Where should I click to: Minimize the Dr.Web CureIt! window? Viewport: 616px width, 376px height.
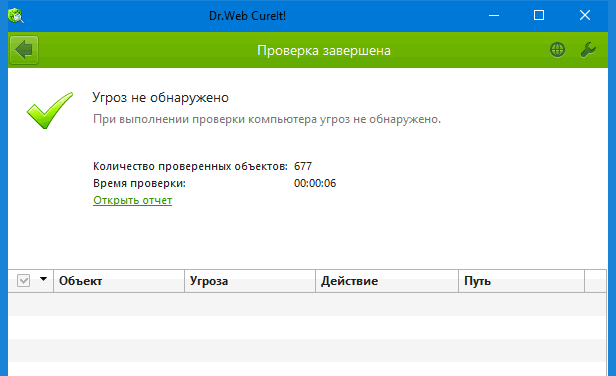click(494, 16)
